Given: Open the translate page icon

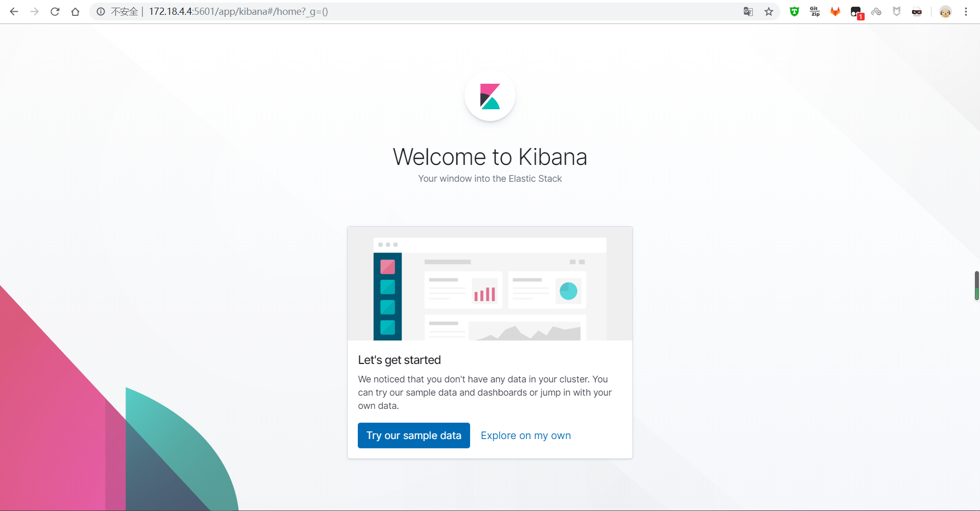Looking at the screenshot, I should [748, 11].
